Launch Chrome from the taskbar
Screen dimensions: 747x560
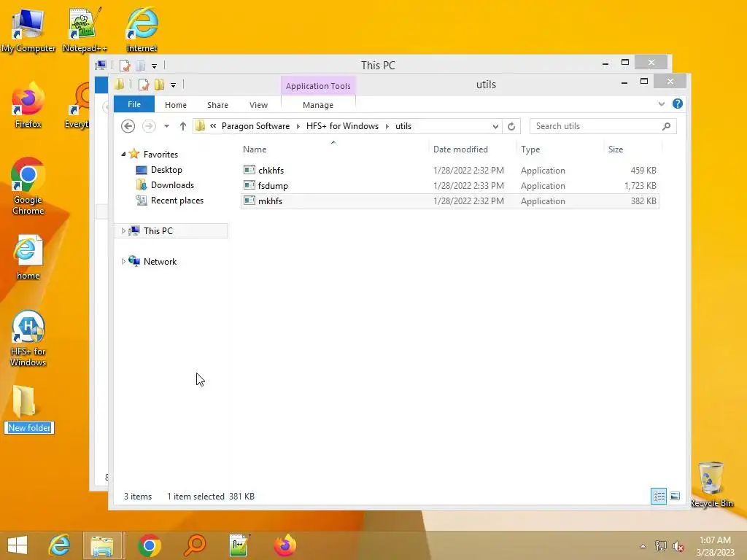point(149,545)
